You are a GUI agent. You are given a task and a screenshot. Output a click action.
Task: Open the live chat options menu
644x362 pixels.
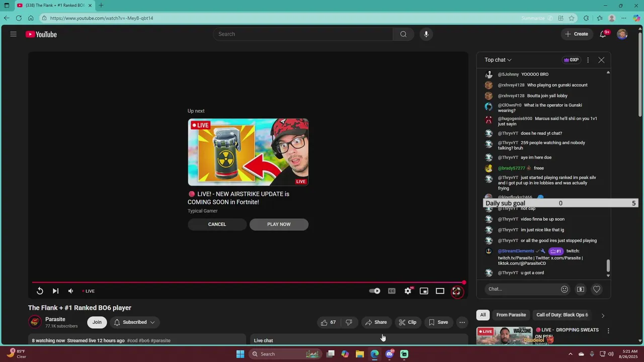[x=588, y=60]
